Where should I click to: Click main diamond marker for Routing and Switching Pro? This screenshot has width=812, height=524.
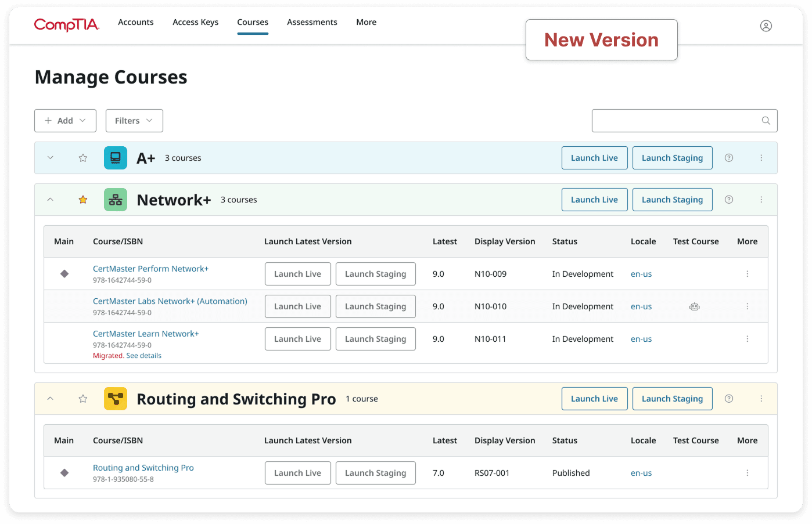(x=64, y=473)
